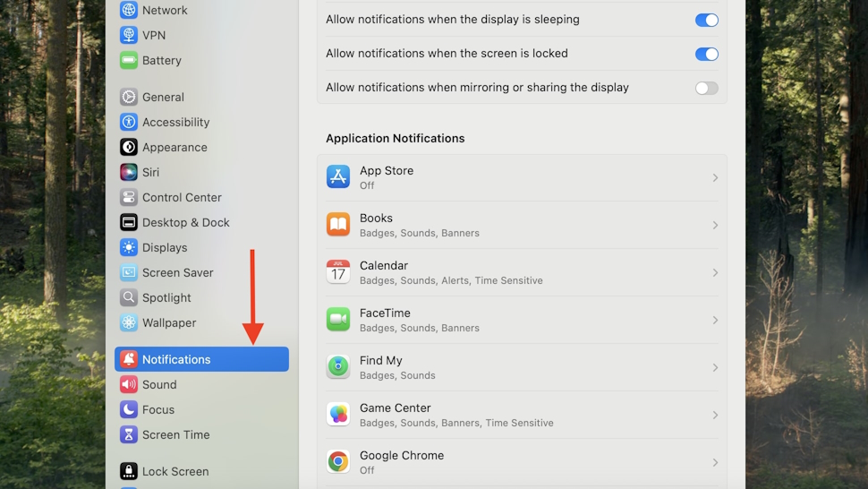Click the Siri label in sidebar
868x489 pixels.
(150, 172)
